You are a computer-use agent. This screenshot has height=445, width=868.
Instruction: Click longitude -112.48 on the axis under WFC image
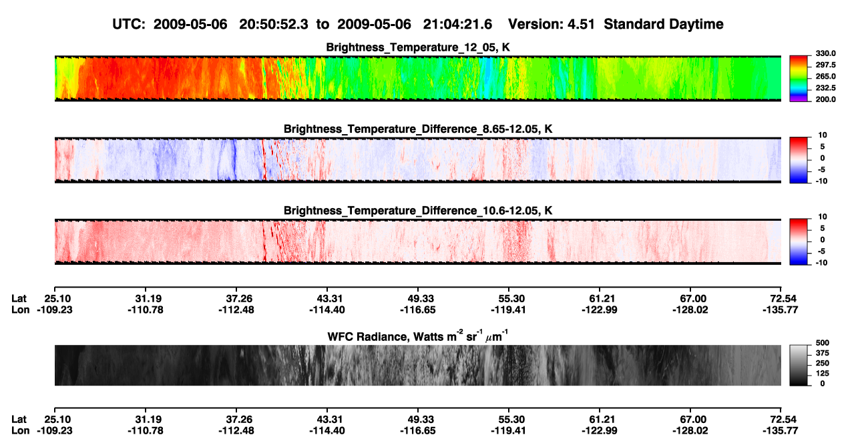236,430
